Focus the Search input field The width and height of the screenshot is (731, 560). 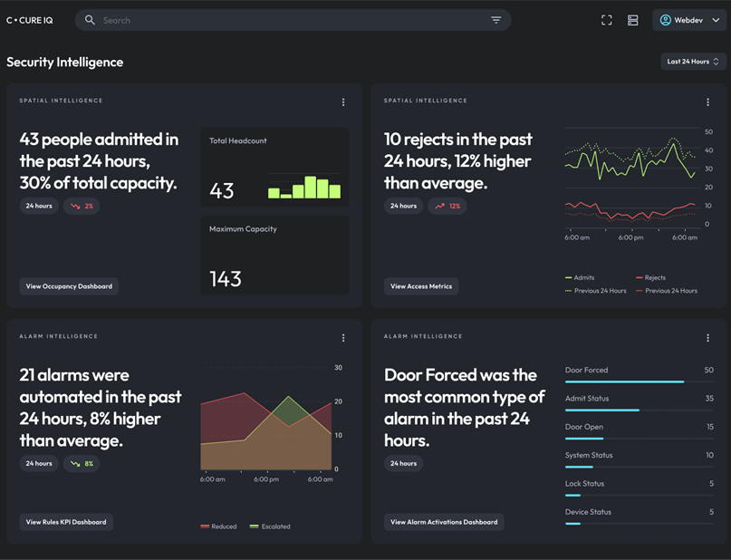click(290, 20)
